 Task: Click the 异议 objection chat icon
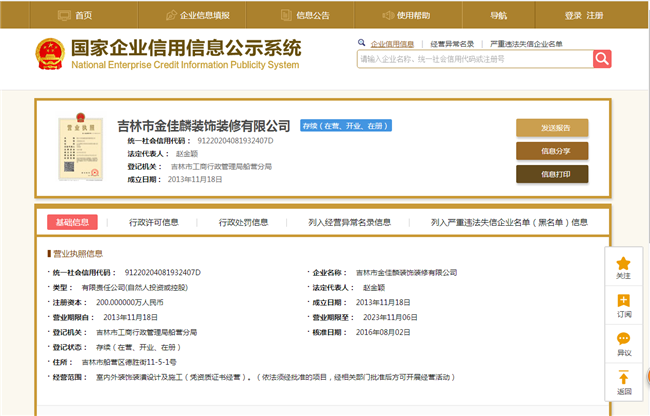(x=624, y=340)
